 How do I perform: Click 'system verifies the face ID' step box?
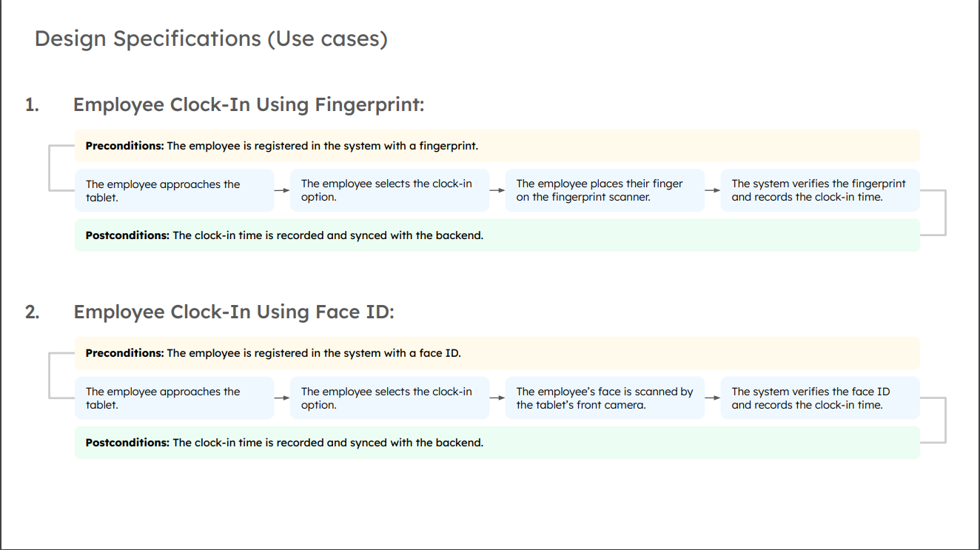pyautogui.click(x=820, y=398)
